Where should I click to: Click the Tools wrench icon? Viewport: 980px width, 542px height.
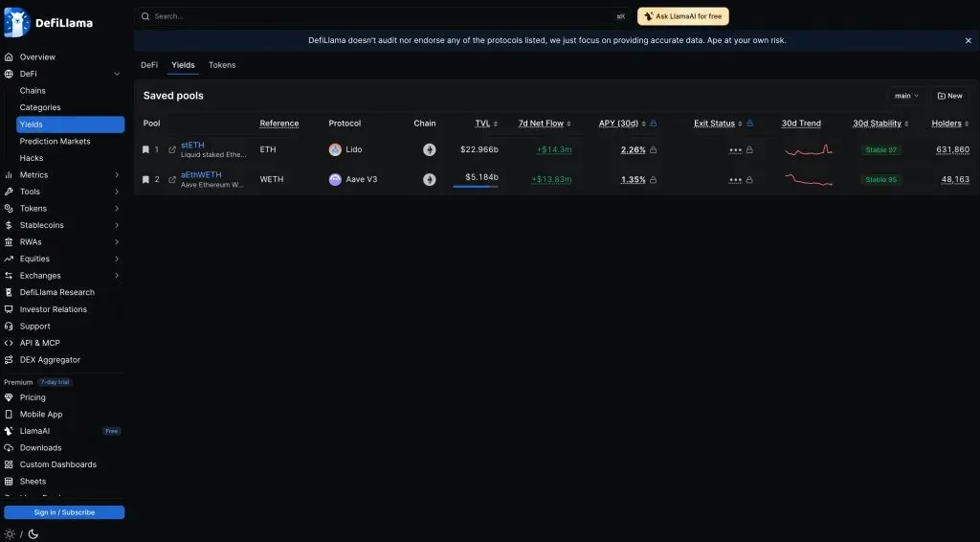click(9, 192)
